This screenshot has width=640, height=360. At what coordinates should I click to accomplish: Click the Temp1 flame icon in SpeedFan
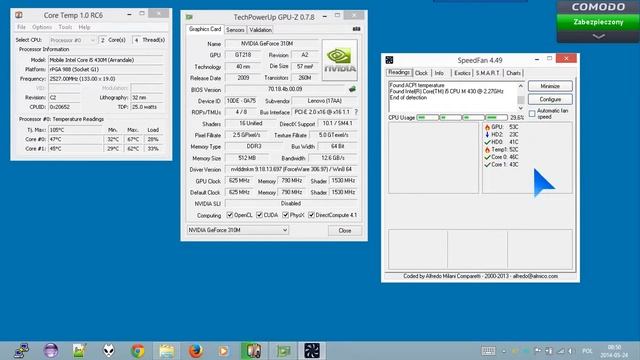[x=487, y=149]
